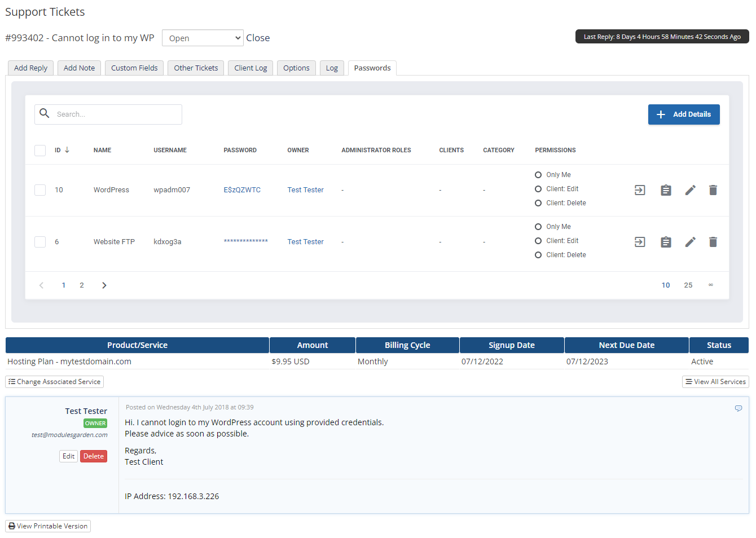Delete the WordPress entry trash icon
Screen dimensions: 756x538
point(713,190)
